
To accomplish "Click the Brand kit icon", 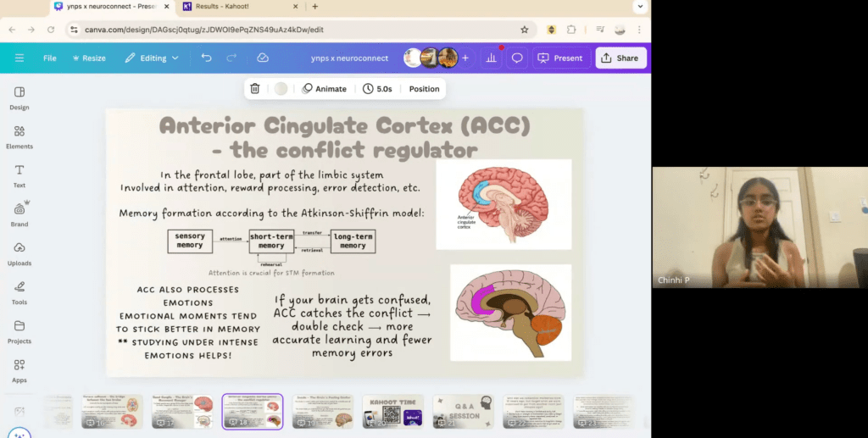I will click(19, 213).
